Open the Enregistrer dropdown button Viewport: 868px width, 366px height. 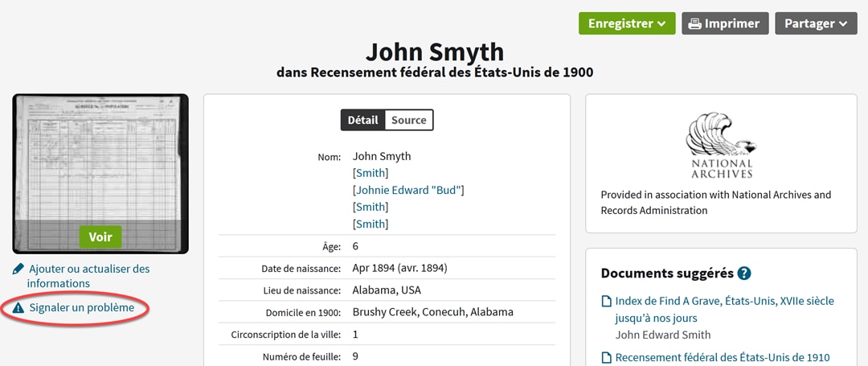point(627,23)
